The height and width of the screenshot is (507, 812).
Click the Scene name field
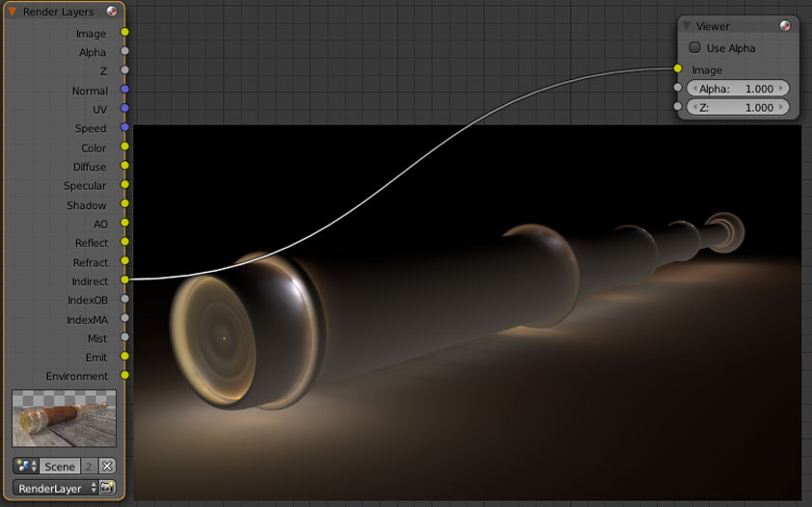[60, 466]
